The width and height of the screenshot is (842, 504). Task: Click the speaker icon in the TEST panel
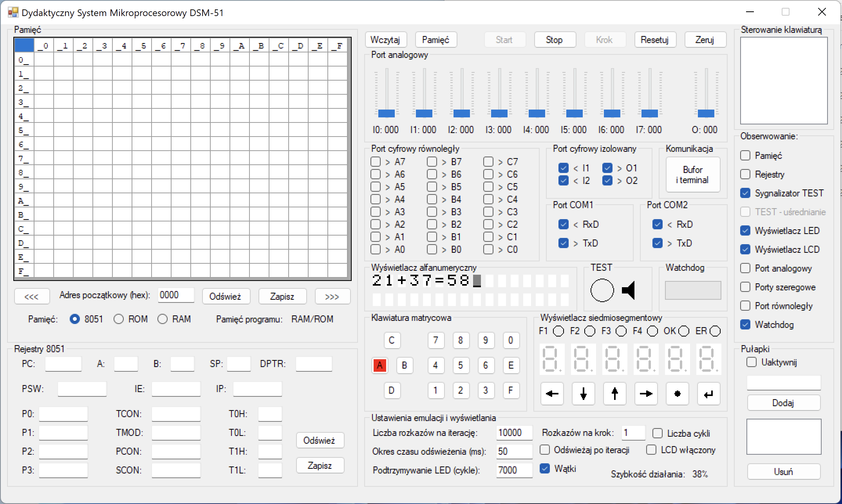pyautogui.click(x=628, y=290)
